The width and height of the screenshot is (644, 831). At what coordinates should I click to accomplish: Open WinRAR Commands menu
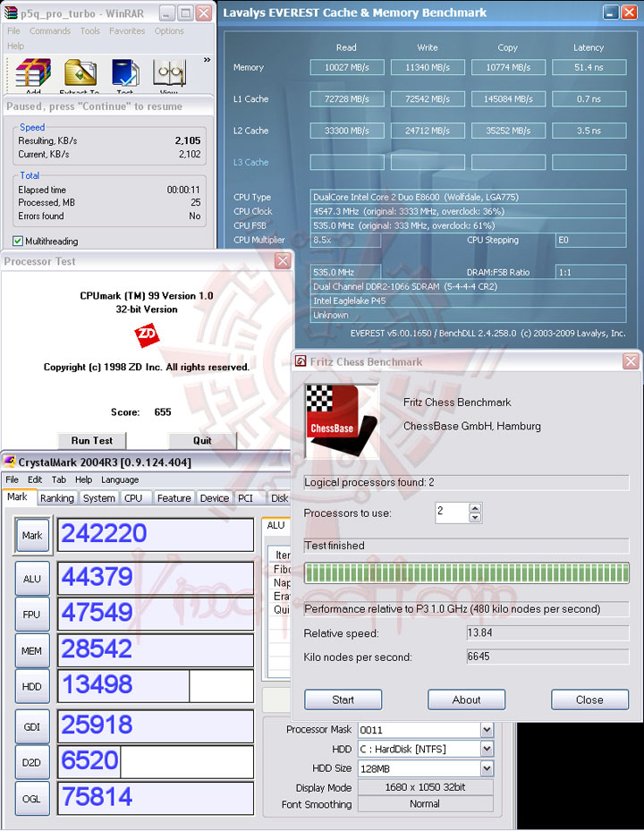pyautogui.click(x=50, y=30)
